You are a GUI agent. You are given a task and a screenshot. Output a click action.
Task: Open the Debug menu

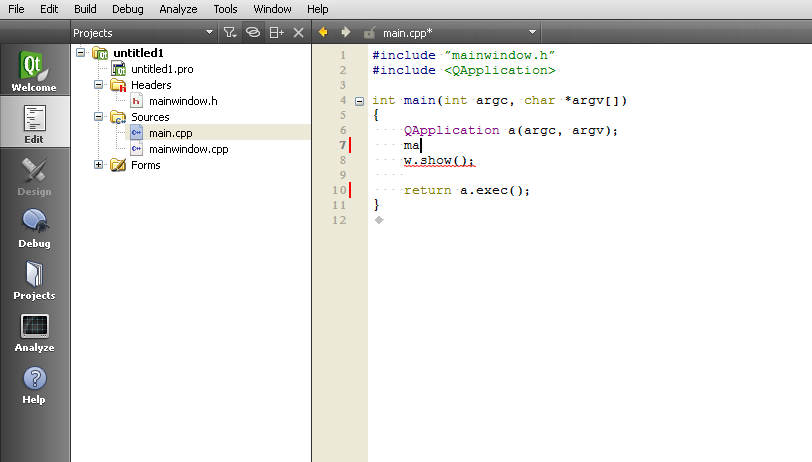point(127,9)
